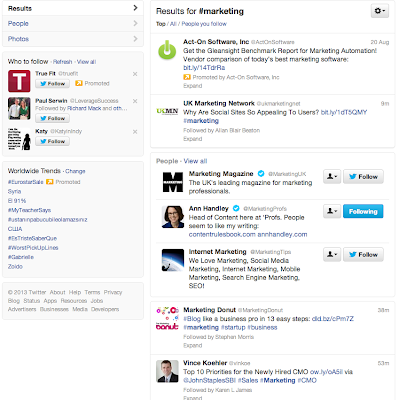Open #EurostarSale promoted trend
Viewport: 399px width, 400px height.
[x=26, y=182]
